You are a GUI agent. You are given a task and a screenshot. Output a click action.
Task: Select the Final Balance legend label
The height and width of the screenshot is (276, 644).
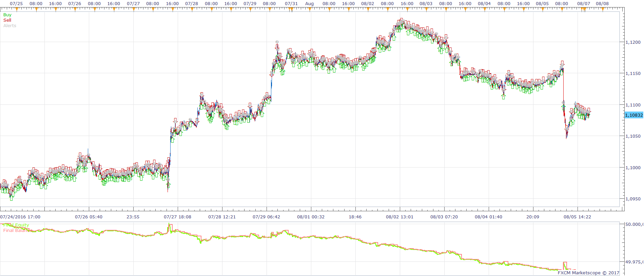pos(17,231)
